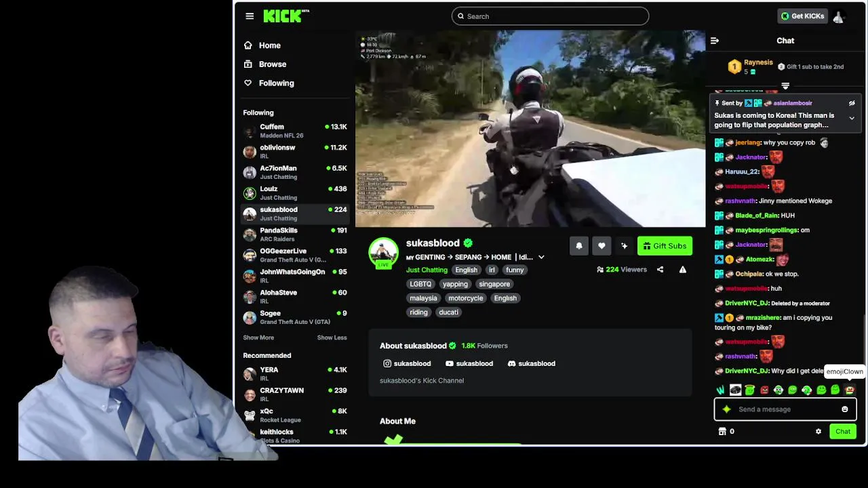Image resolution: width=868 pixels, height=488 pixels.
Task: Open PandaSkills channel in sidebar
Action: [295, 235]
